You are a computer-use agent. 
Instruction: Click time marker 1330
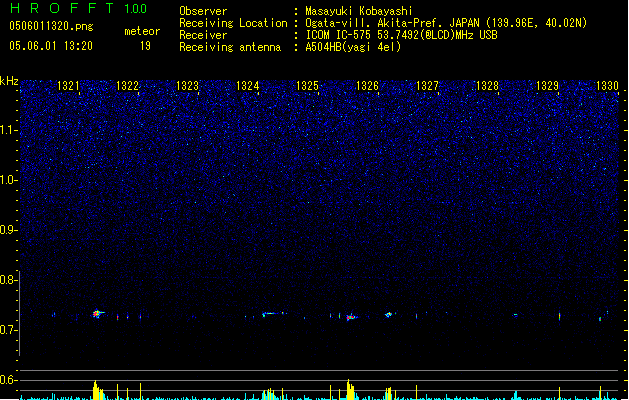point(607,86)
